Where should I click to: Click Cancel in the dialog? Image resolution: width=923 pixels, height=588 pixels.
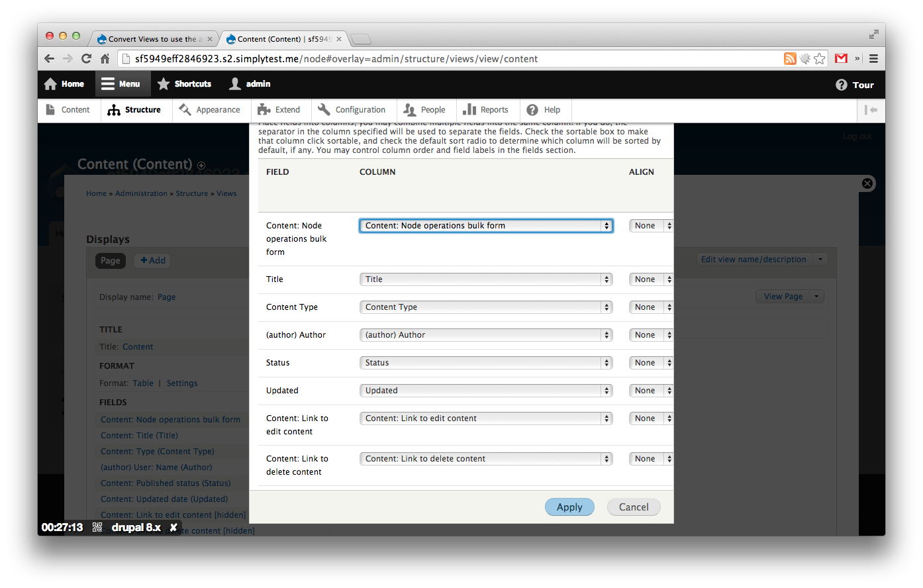634,507
